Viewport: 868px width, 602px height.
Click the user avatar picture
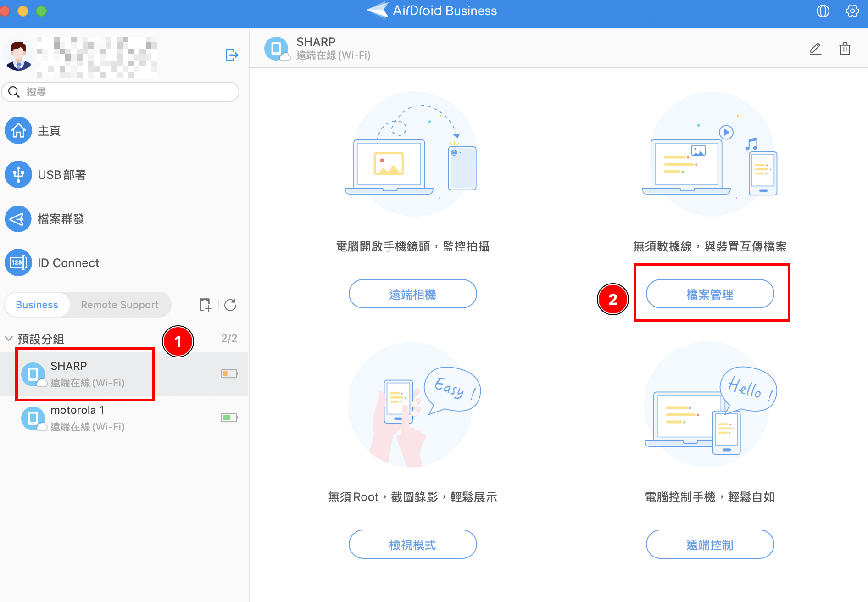(x=18, y=55)
